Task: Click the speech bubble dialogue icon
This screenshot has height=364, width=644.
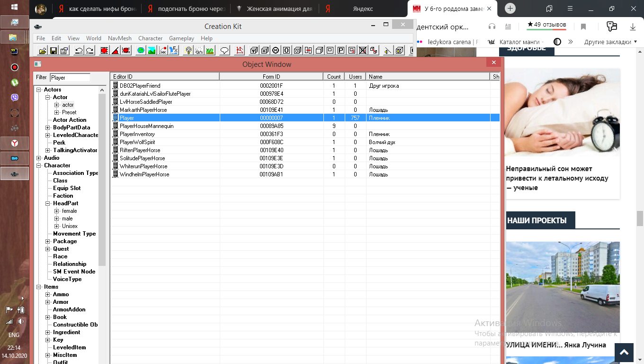Action: (x=225, y=50)
